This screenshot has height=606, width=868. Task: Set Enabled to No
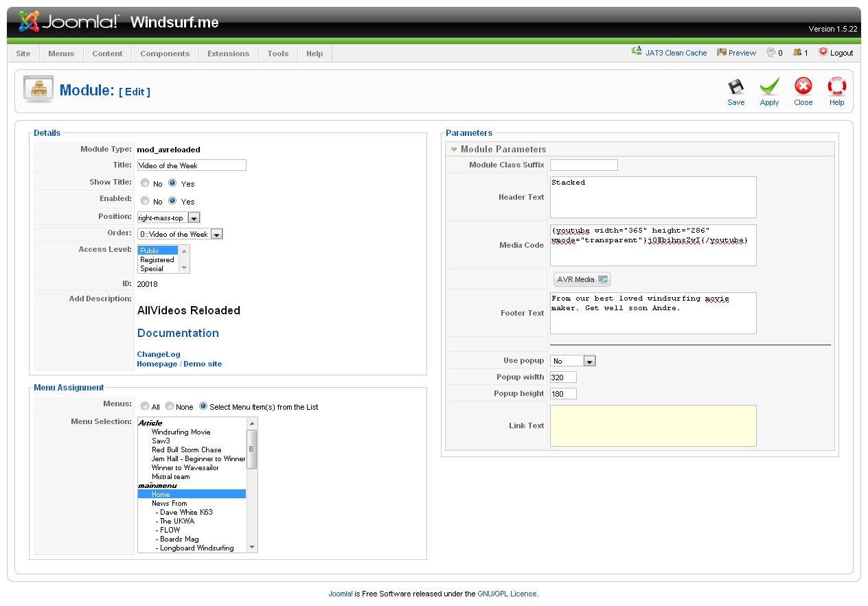(145, 201)
